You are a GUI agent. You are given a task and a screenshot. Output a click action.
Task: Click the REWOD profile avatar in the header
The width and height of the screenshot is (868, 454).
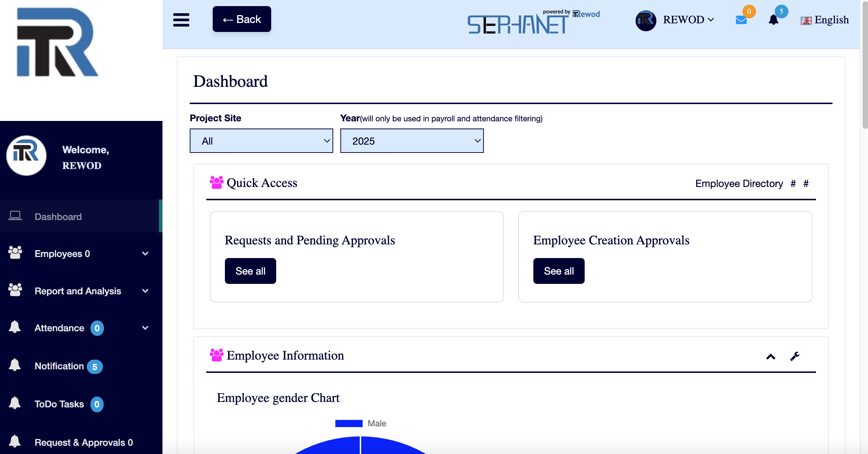tap(645, 20)
